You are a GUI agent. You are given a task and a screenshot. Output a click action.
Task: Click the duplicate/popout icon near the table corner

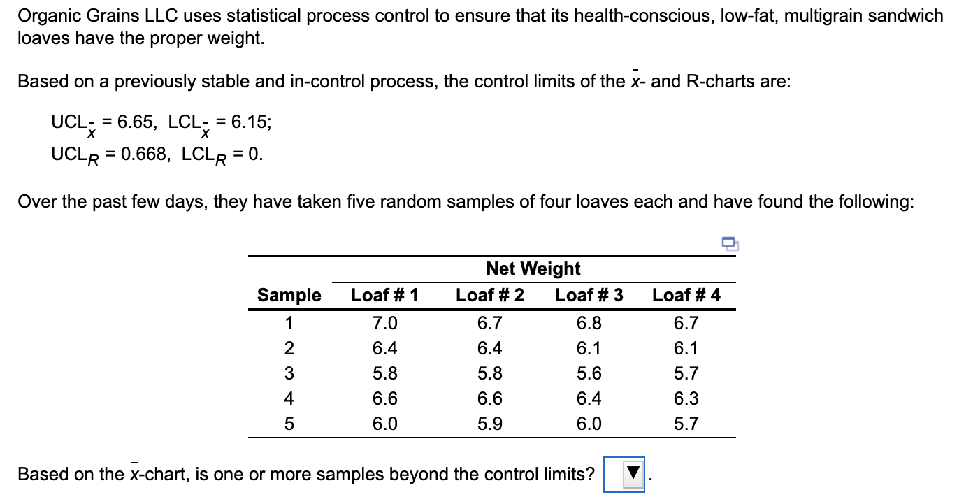tap(729, 243)
